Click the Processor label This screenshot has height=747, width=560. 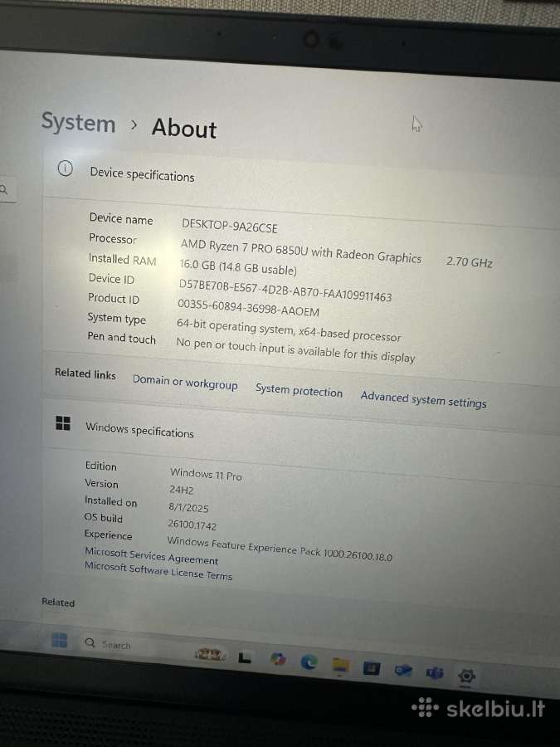click(x=112, y=238)
